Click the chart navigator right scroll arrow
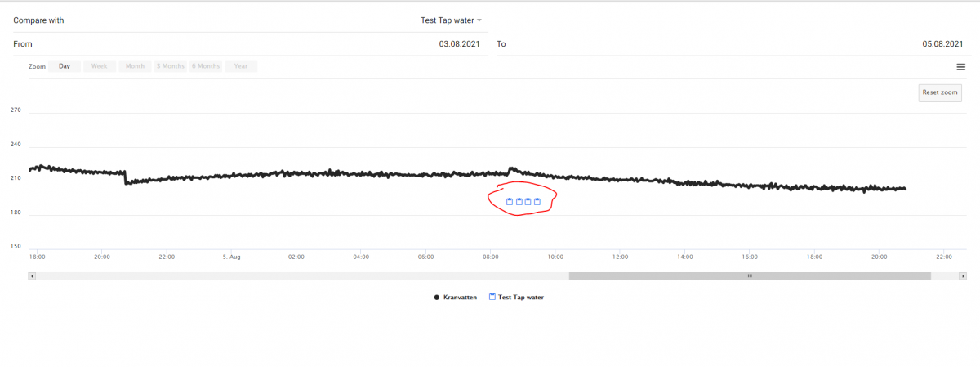This screenshot has width=980, height=367. pos(964,276)
